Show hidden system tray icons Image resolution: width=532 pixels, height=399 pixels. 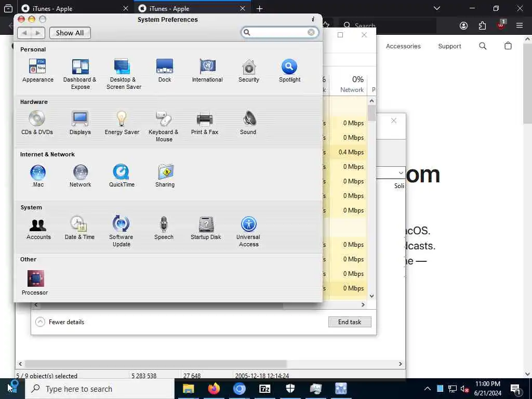click(428, 389)
